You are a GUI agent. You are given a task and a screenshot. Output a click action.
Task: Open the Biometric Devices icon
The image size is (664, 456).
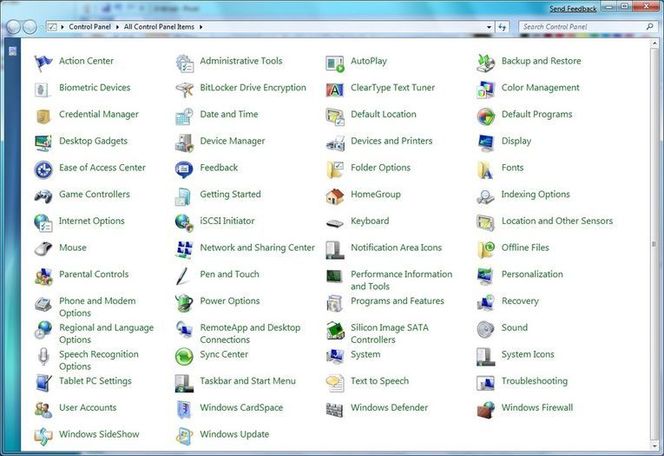[x=43, y=90]
